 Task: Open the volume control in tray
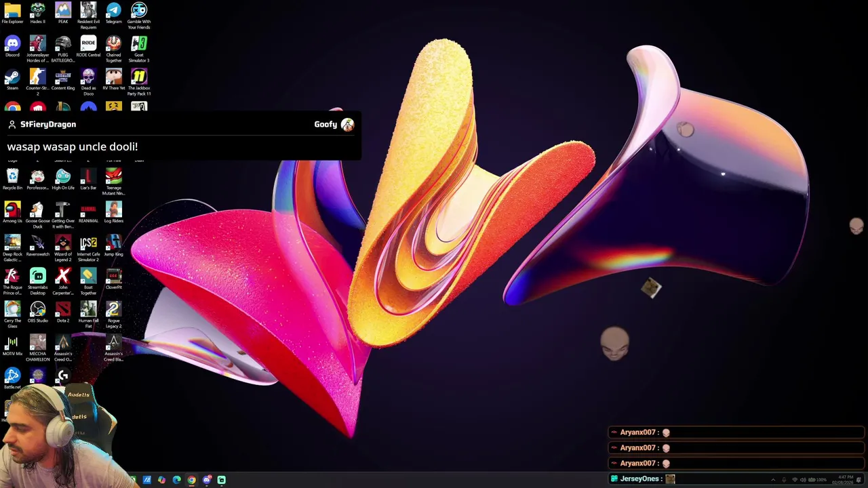803,480
